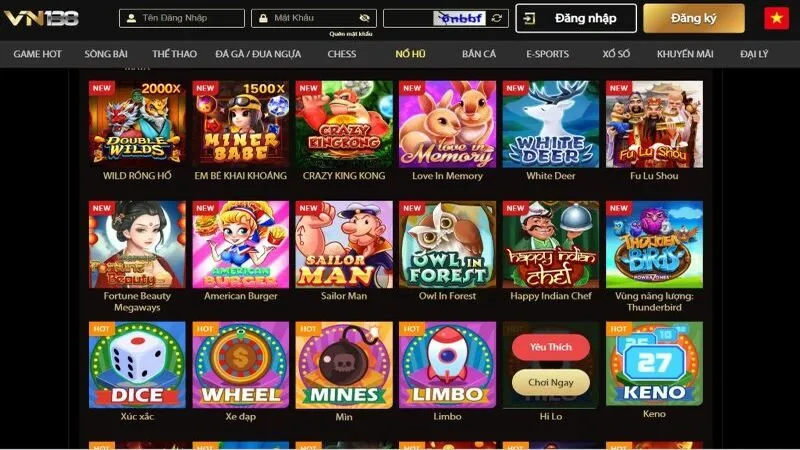Open the VN138 logo home link

41,18
